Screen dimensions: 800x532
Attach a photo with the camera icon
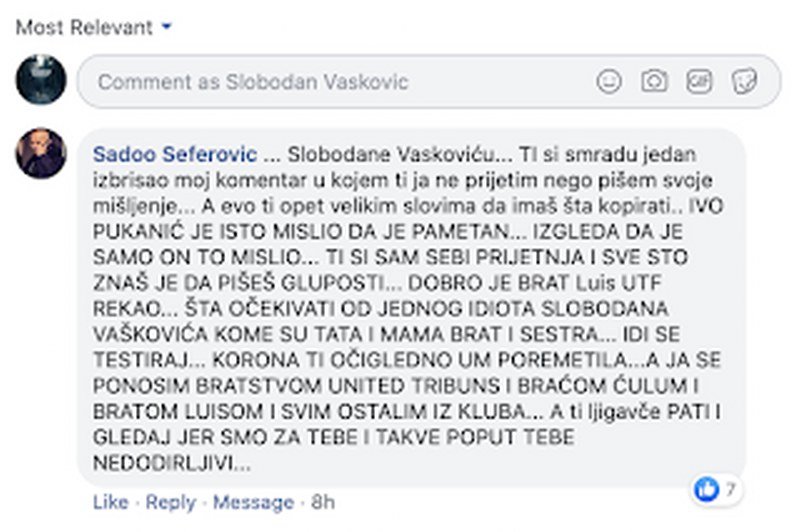point(654,82)
